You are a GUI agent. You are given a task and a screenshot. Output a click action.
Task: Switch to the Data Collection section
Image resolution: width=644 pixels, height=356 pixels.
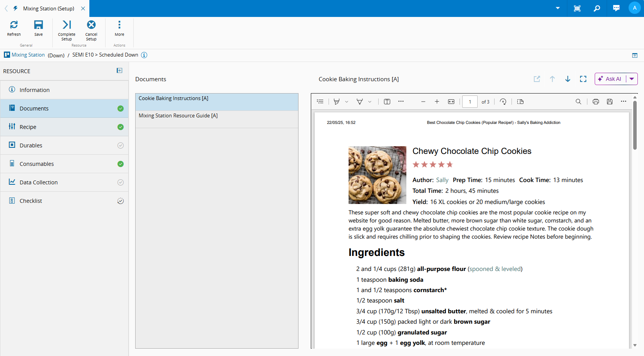click(x=39, y=182)
